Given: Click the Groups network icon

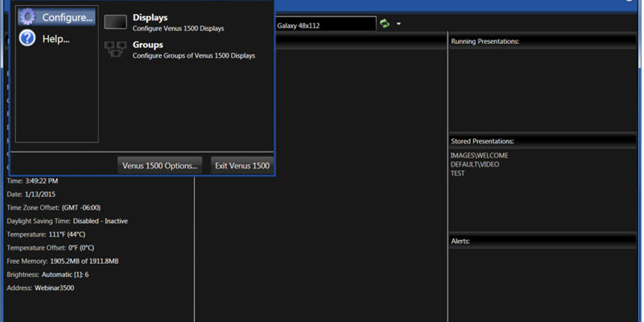Looking at the screenshot, I should (x=115, y=49).
